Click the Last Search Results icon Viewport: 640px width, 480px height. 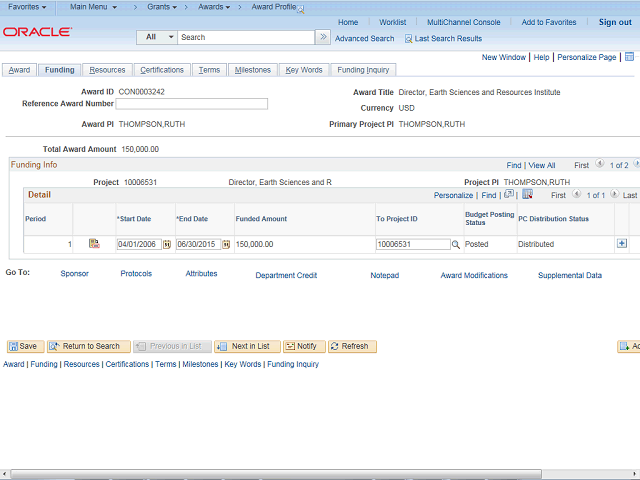tap(408, 39)
